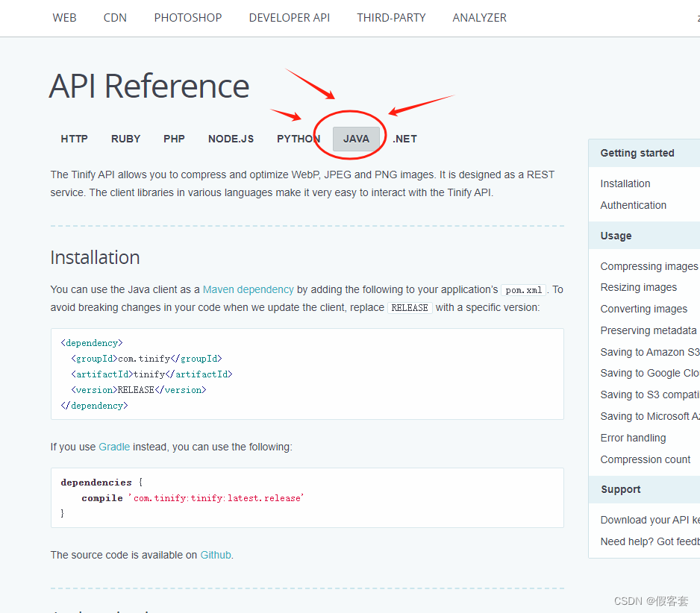Click the groupId com.tinify code line
700x613 pixels.
146,359
